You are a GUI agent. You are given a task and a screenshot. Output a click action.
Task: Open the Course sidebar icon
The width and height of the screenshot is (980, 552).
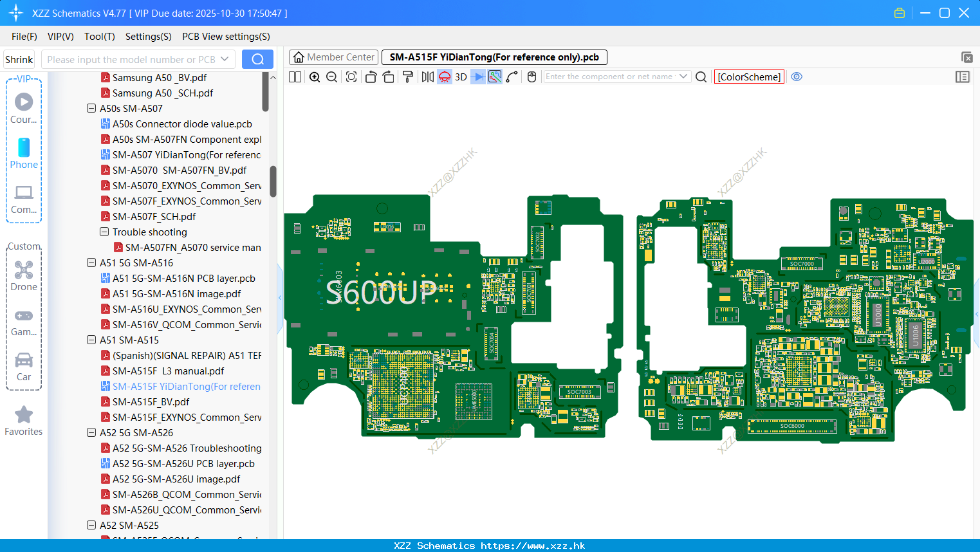point(24,108)
